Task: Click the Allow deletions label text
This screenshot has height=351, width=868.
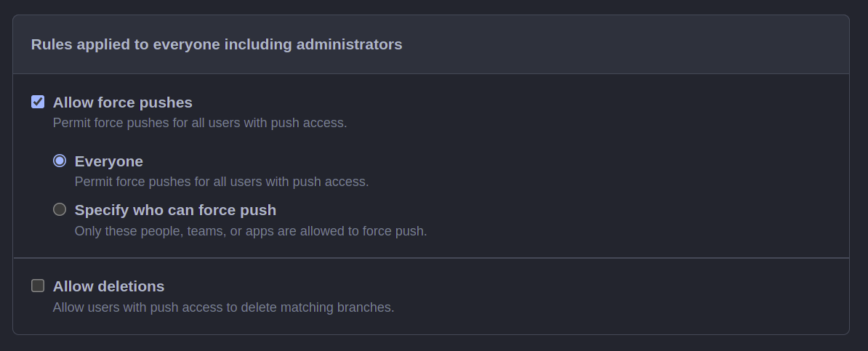Action: click(x=108, y=286)
